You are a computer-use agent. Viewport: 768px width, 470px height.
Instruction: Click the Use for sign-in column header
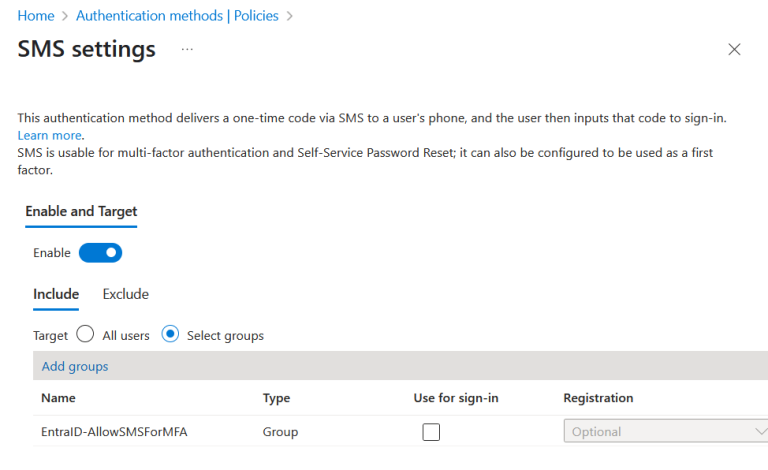pyautogui.click(x=456, y=398)
